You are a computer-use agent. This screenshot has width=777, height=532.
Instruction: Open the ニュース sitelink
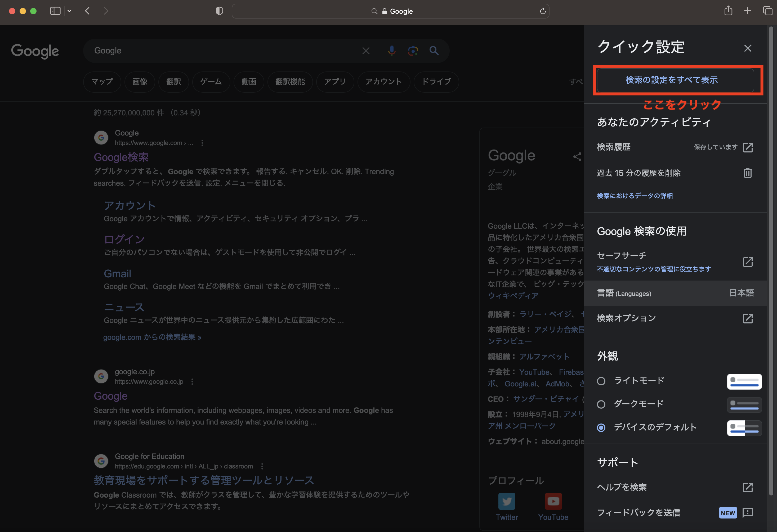(x=124, y=308)
